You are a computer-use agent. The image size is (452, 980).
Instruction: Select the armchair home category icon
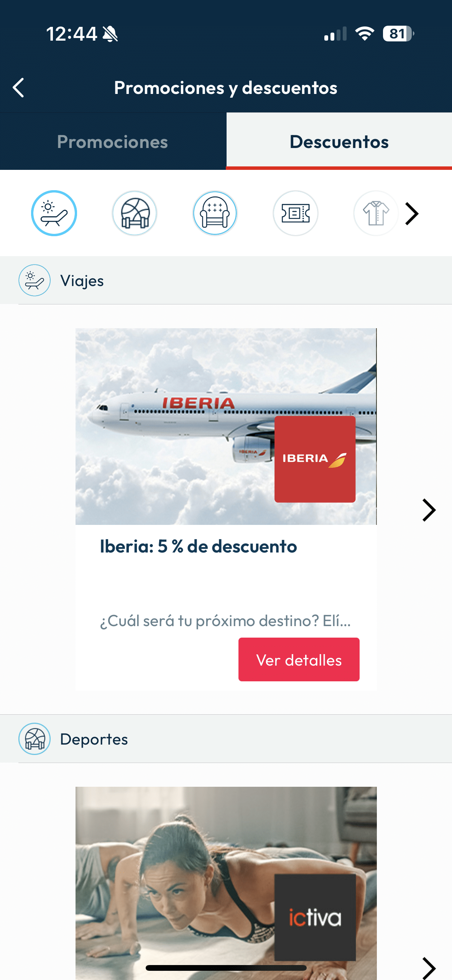coord(215,213)
